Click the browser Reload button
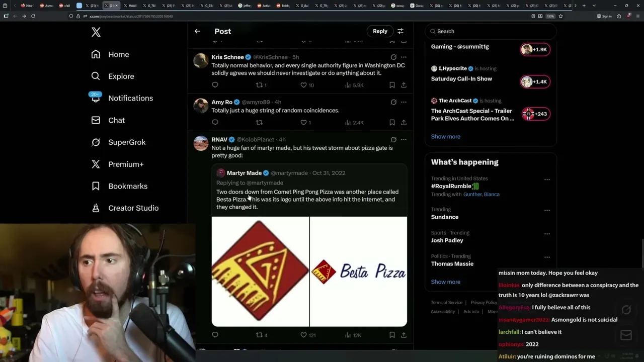 coord(33,16)
